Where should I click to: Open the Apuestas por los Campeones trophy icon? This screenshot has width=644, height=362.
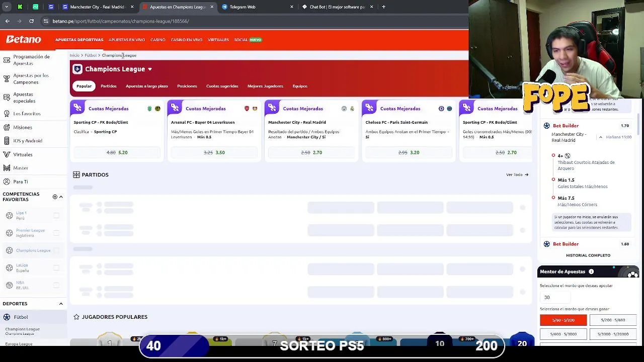click(x=7, y=79)
